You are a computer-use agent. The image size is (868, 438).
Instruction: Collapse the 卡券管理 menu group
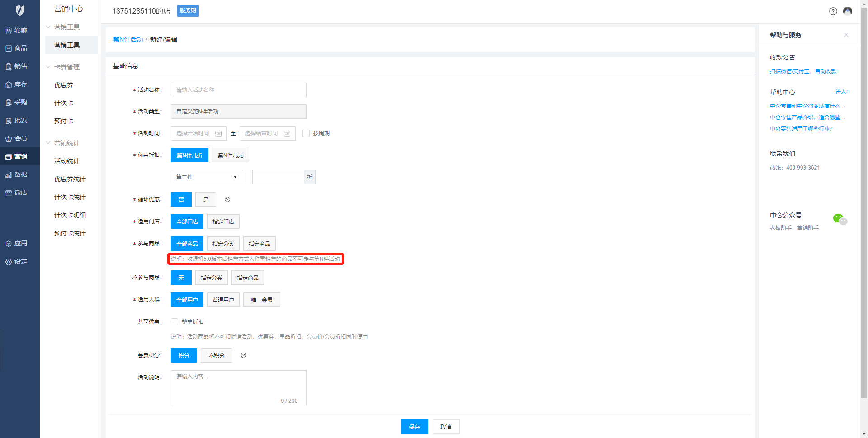tap(48, 67)
